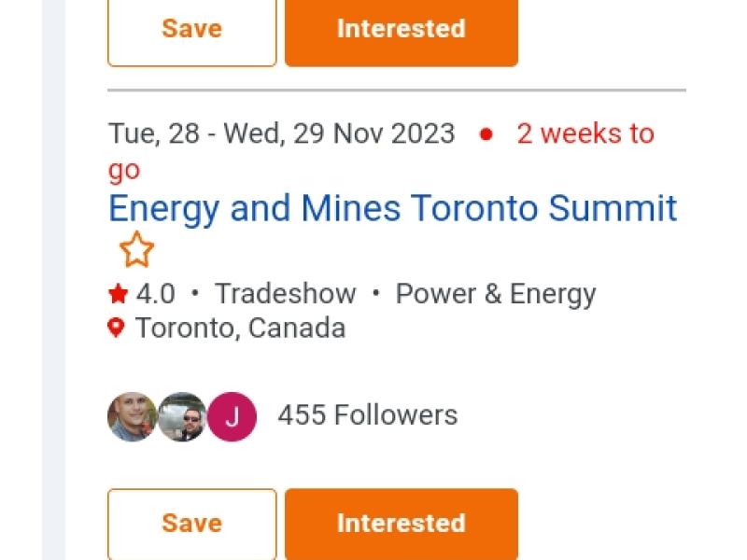Open the Energy and Mines Toronto Summit link
The width and height of the screenshot is (747, 560).
[x=392, y=207]
